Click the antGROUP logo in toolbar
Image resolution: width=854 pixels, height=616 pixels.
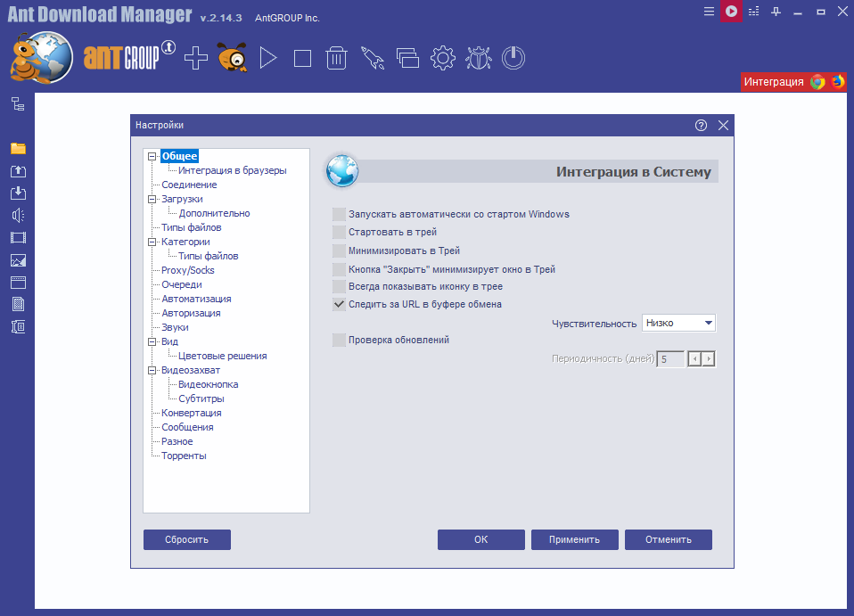(129, 57)
